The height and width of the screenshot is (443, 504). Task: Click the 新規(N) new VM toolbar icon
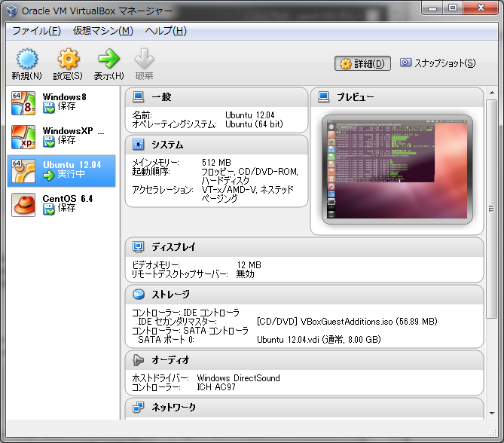[27, 59]
